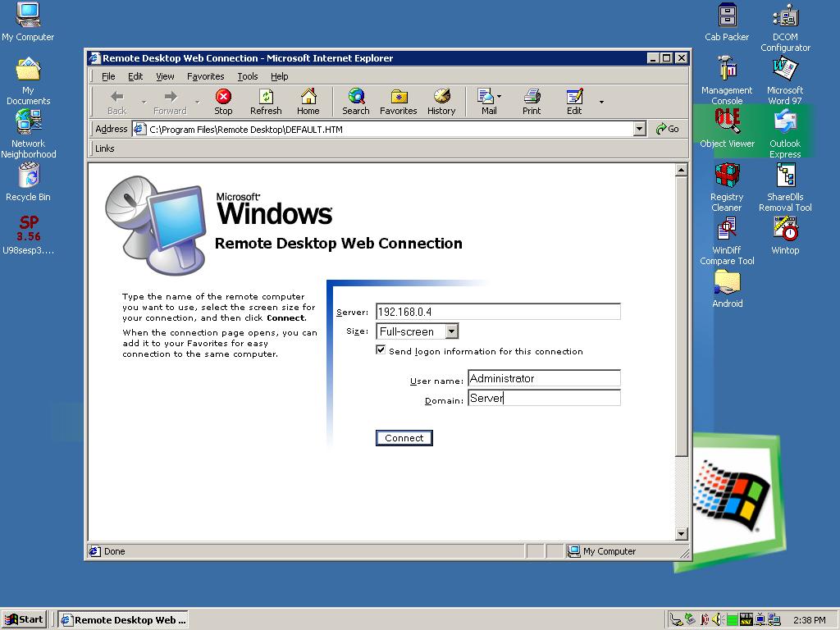Click the scrollbar up arrow
Screen dimensions: 840x630
click(x=681, y=171)
